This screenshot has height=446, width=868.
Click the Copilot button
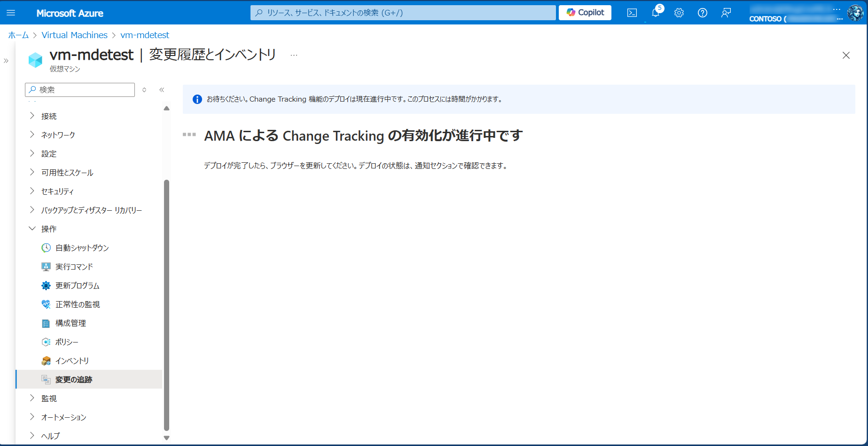point(585,13)
